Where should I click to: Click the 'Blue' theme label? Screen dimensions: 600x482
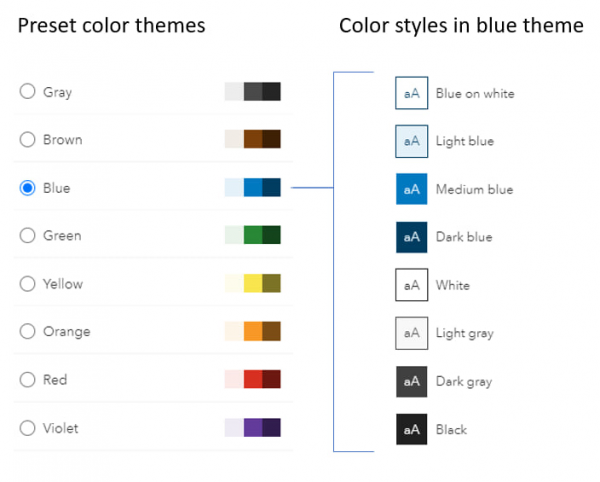point(57,188)
